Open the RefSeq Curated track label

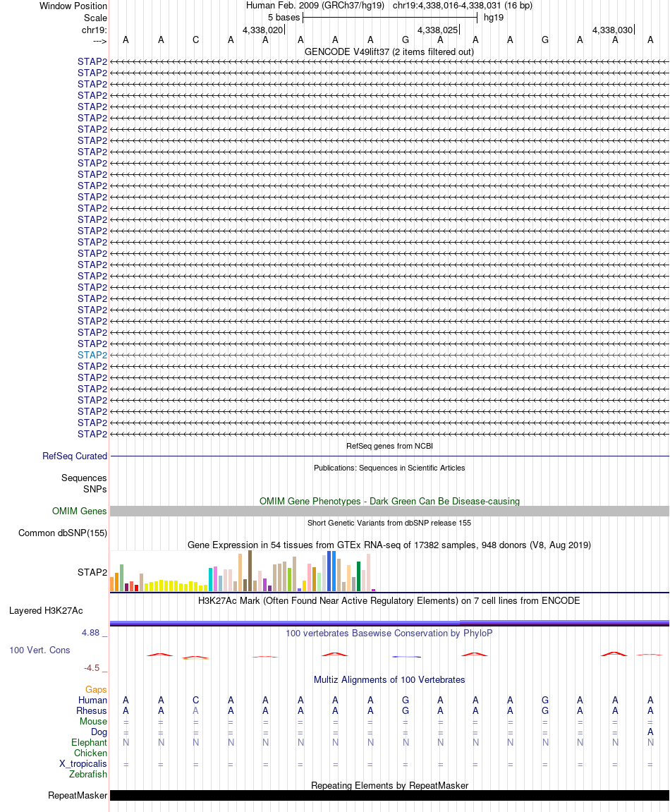click(75, 456)
